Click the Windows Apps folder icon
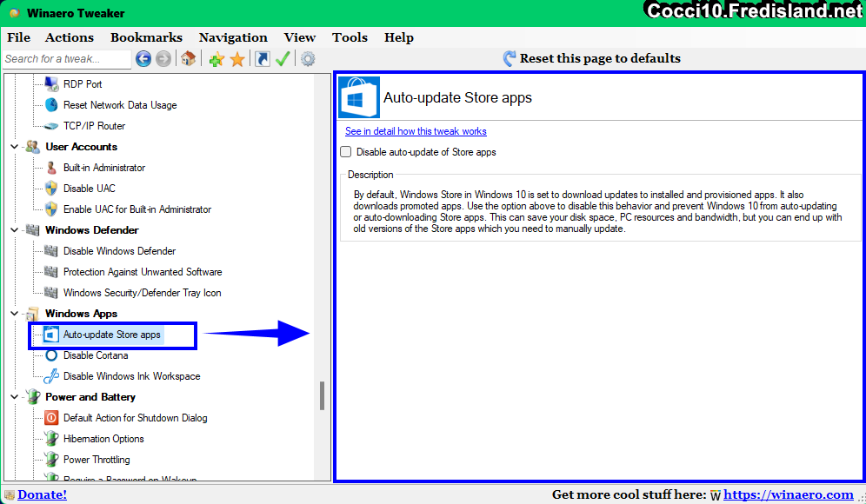 pos(32,314)
